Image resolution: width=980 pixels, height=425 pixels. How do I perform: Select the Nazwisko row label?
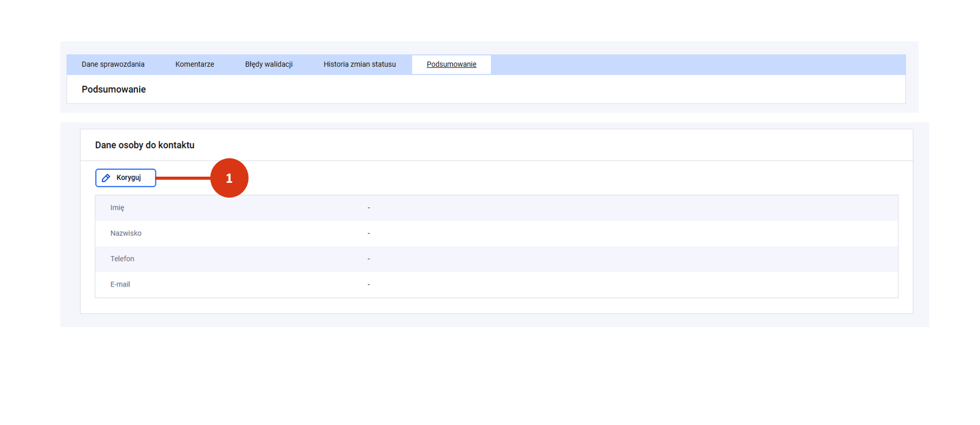(126, 233)
